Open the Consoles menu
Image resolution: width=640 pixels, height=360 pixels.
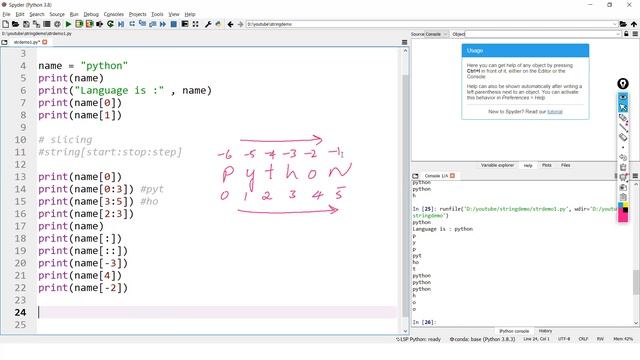[113, 14]
